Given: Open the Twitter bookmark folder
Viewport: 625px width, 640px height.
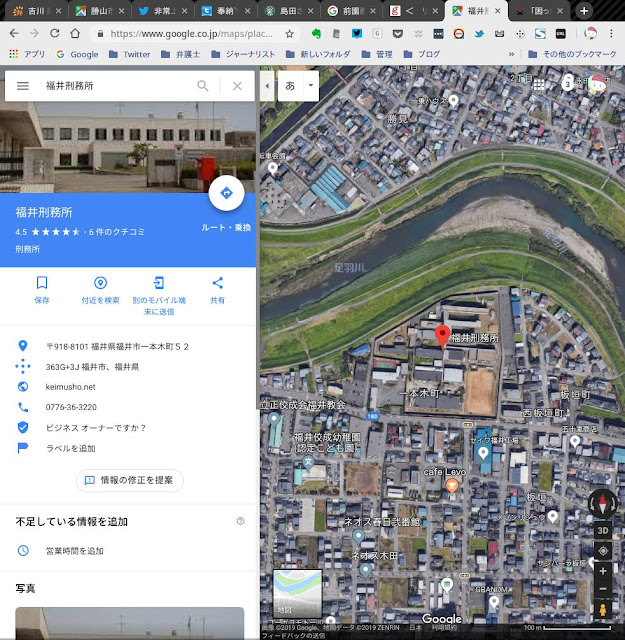Looking at the screenshot, I should 130,54.
